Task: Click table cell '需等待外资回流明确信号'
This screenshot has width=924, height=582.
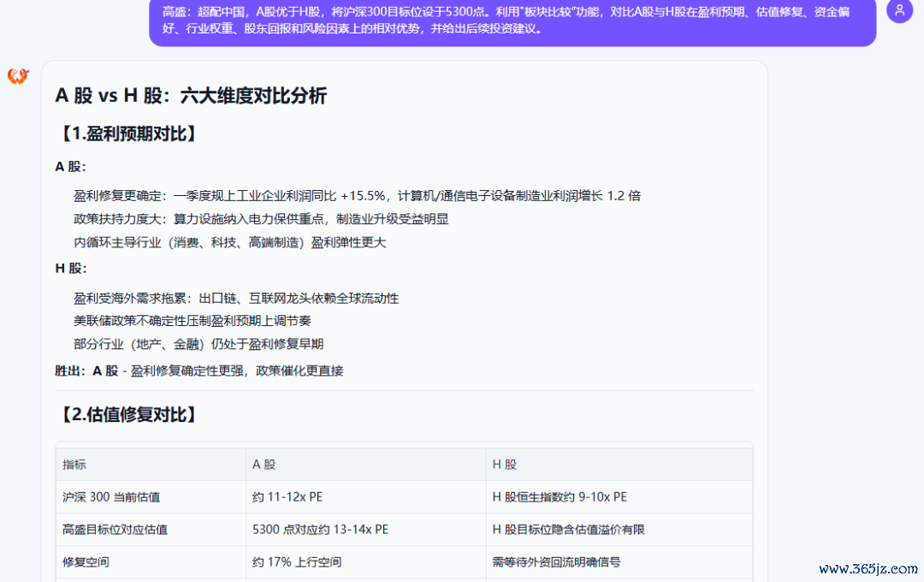Action: point(619,562)
